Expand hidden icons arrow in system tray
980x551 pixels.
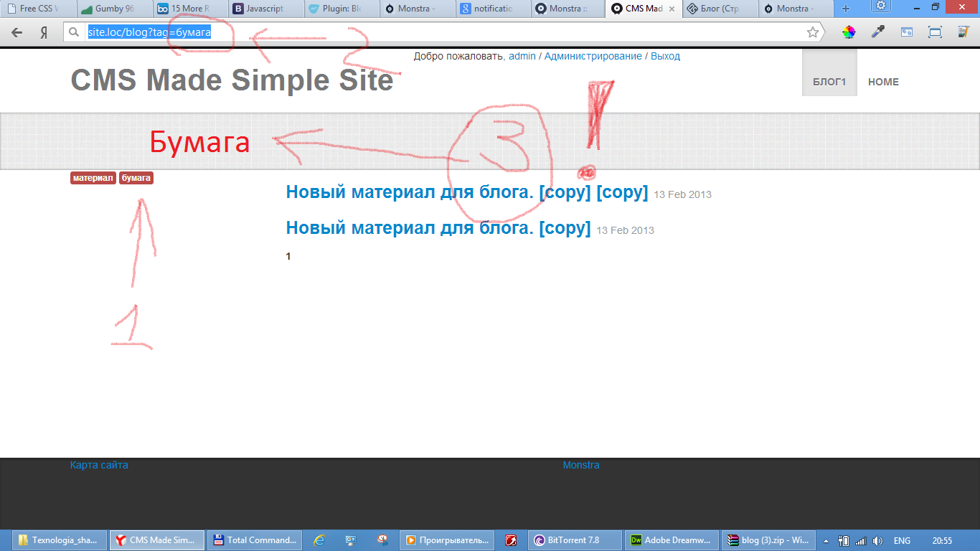click(x=826, y=540)
